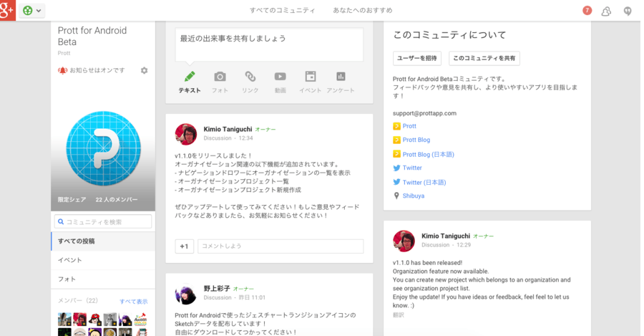Viewport: 644px width, 336px height.
Task: Click the search magnifier icon
Action: point(61,221)
